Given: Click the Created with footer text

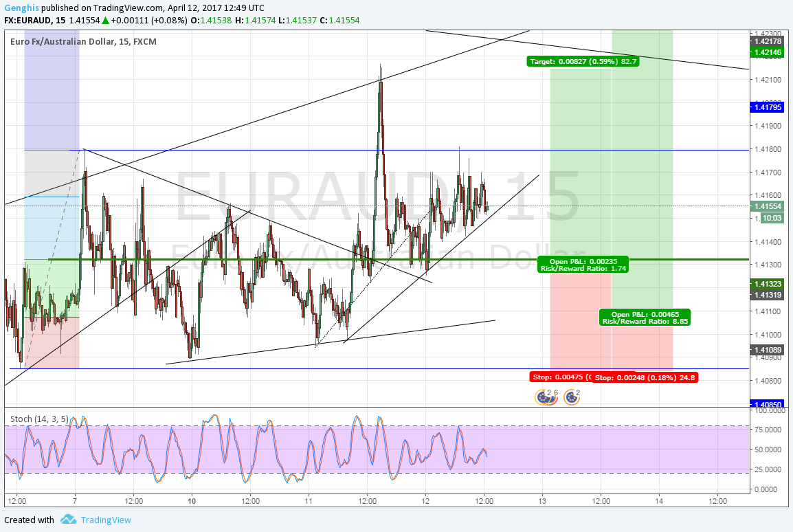Looking at the screenshot, I should (x=29, y=520).
